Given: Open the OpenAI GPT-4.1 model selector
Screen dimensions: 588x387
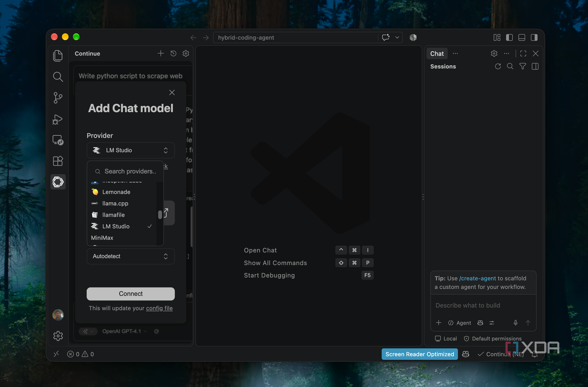Looking at the screenshot, I should [x=125, y=331].
